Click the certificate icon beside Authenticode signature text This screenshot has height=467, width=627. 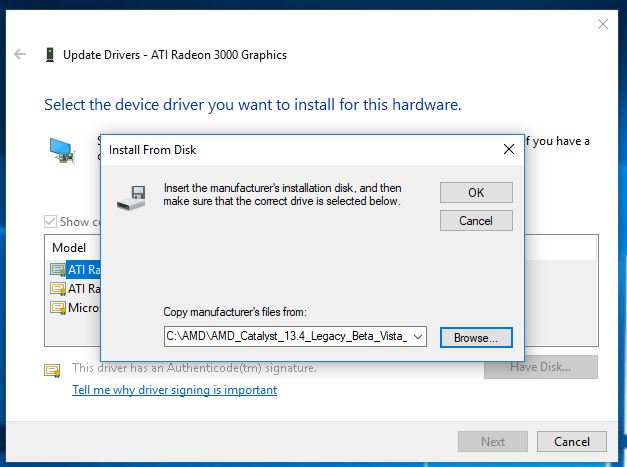tap(52, 369)
